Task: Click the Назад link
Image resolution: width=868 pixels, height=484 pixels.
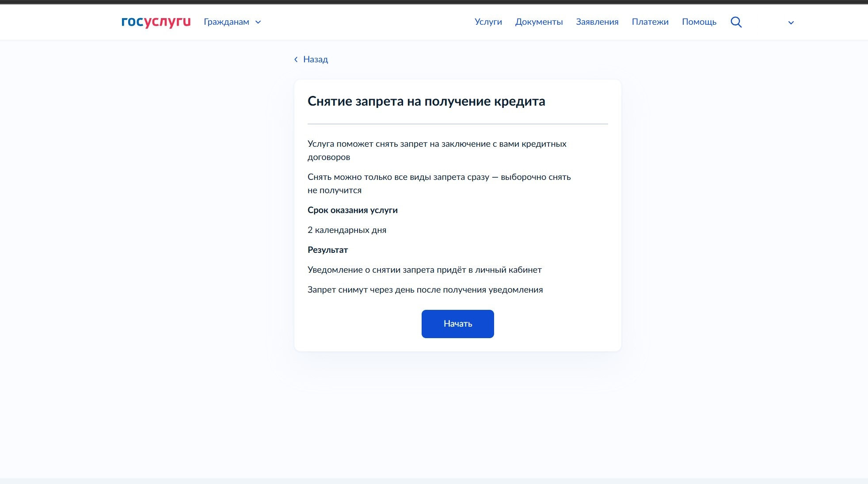Action: (315, 59)
